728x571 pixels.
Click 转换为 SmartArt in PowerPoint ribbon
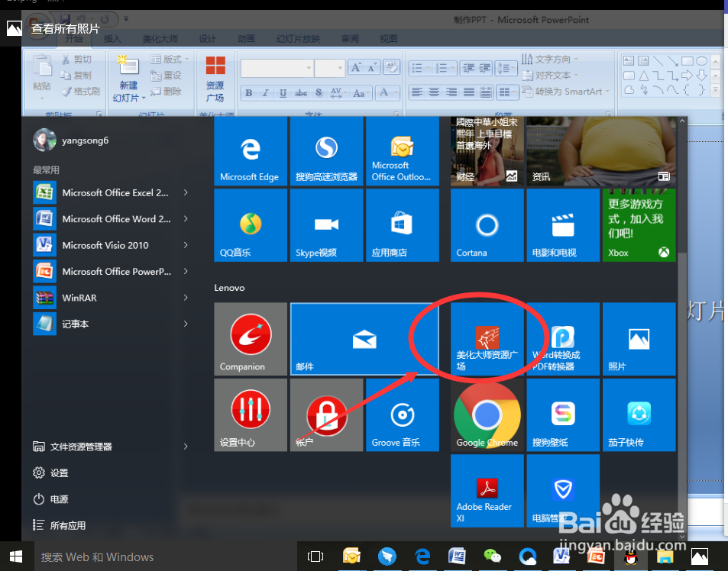565,92
